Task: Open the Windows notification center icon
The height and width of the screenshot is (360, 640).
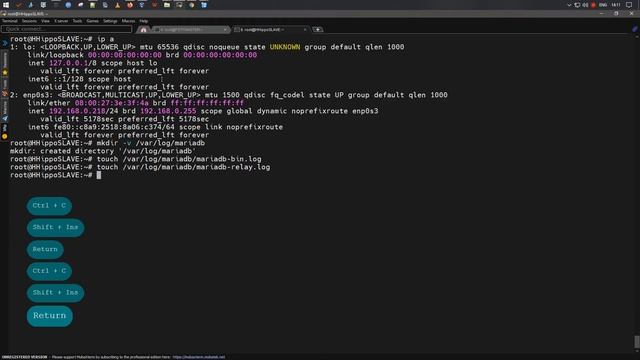Action: click(629, 5)
